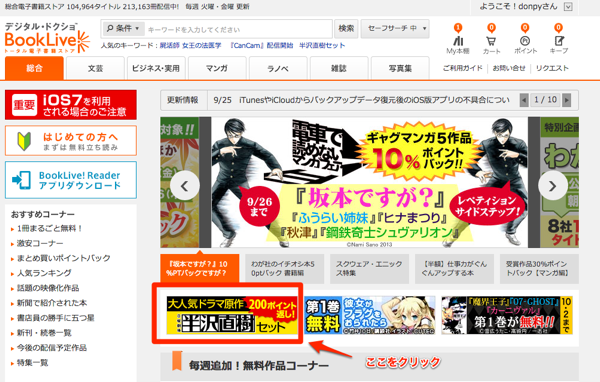Open まとめ買いポイントバック link

[x=64, y=258]
